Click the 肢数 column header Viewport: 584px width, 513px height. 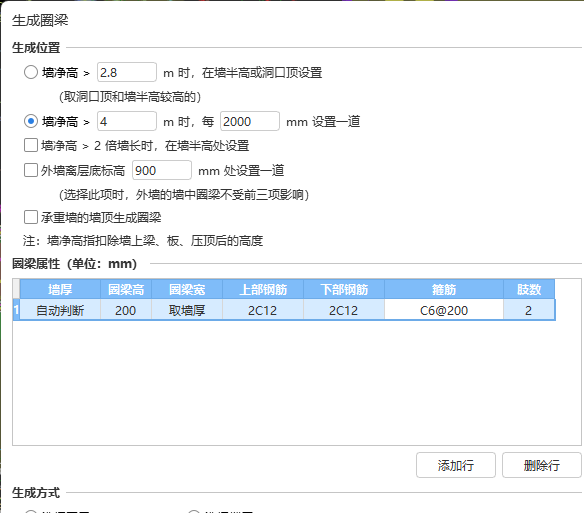(529, 289)
